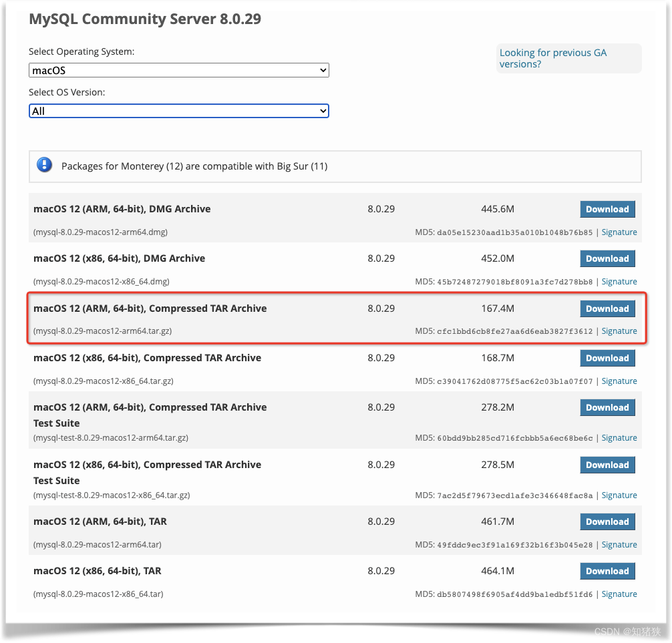Click the Select OS Version label
The image size is (672, 643).
click(x=67, y=92)
